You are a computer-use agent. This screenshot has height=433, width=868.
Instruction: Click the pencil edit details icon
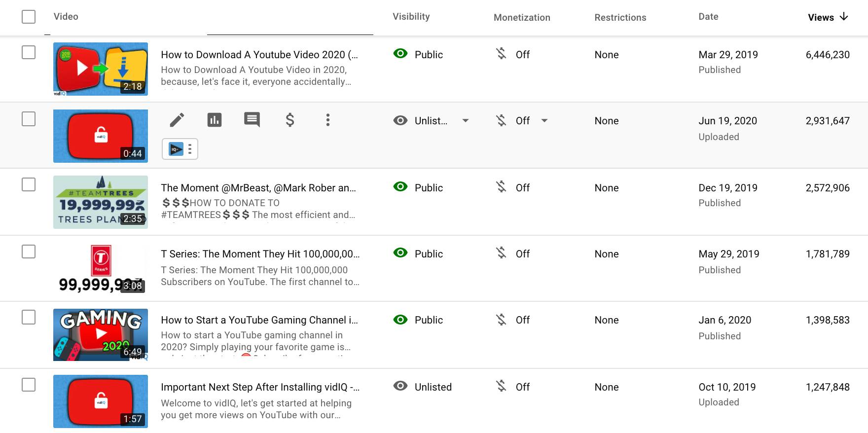click(177, 120)
